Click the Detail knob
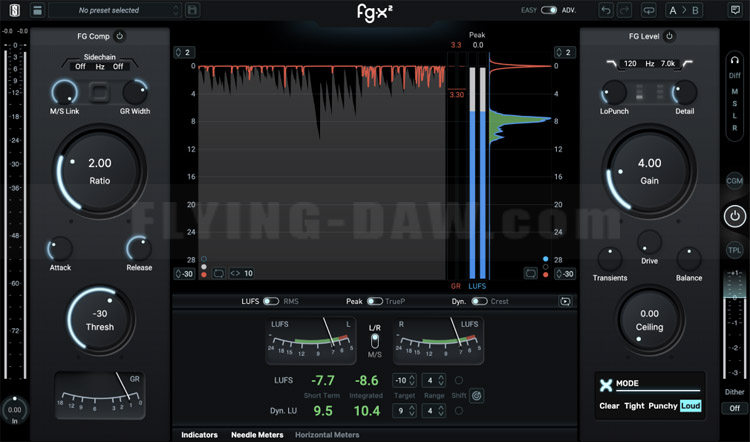This screenshot has height=442, width=750. point(684,92)
